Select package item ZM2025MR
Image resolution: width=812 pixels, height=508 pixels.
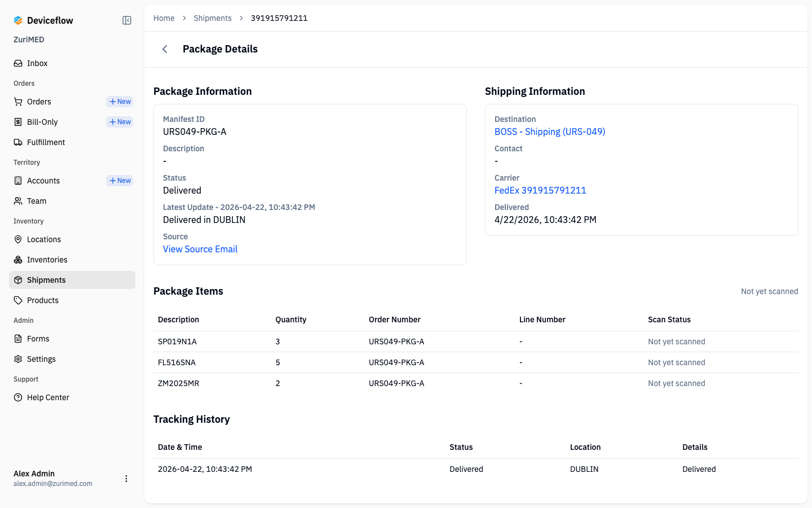coord(178,383)
